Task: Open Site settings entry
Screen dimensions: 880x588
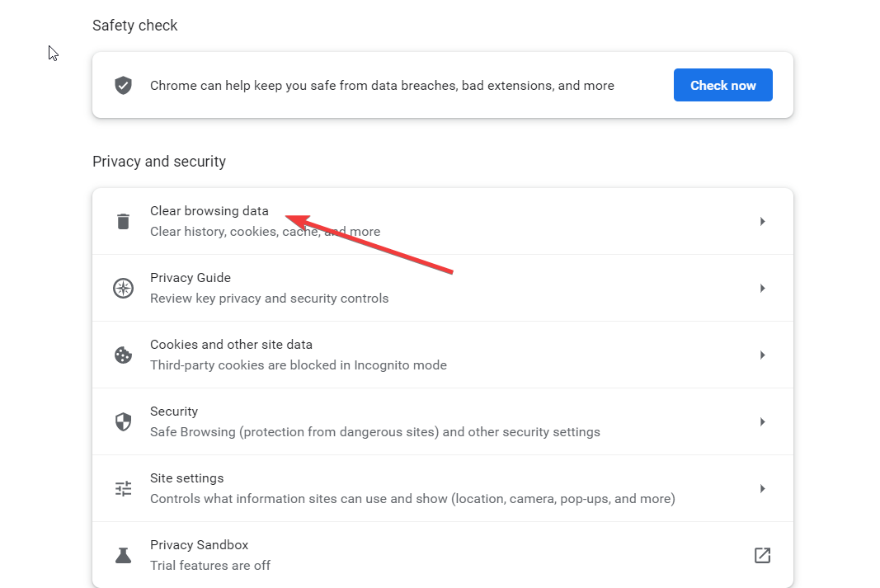Action: click(443, 488)
